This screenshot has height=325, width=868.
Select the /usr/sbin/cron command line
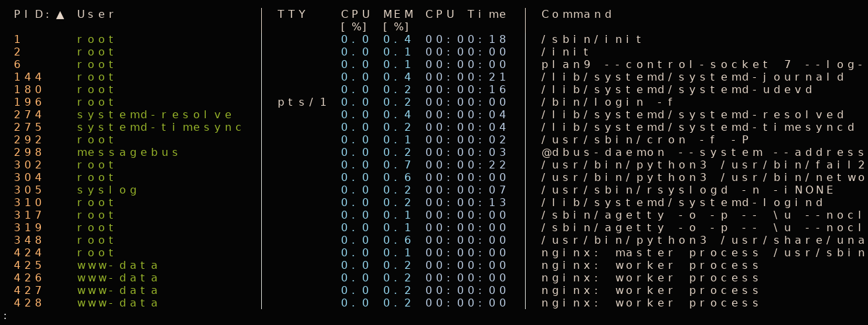coord(646,140)
